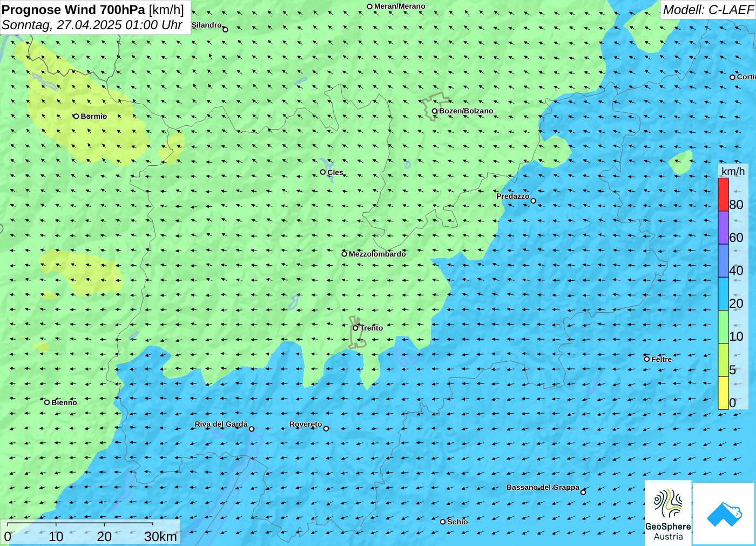Click the Cles city marker
The height and width of the screenshot is (546, 756).
(x=323, y=172)
